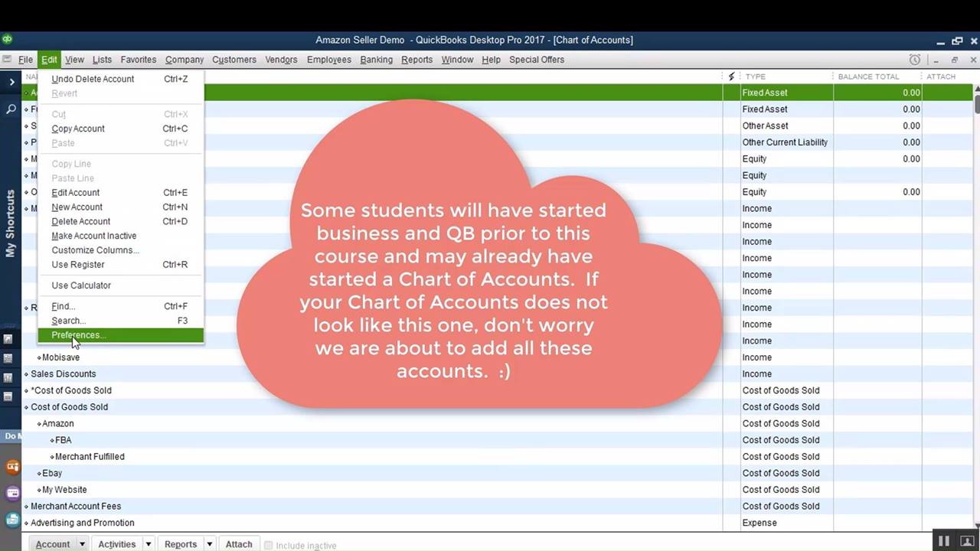Open the Employees menu
The image size is (980, 551).
pos(329,60)
